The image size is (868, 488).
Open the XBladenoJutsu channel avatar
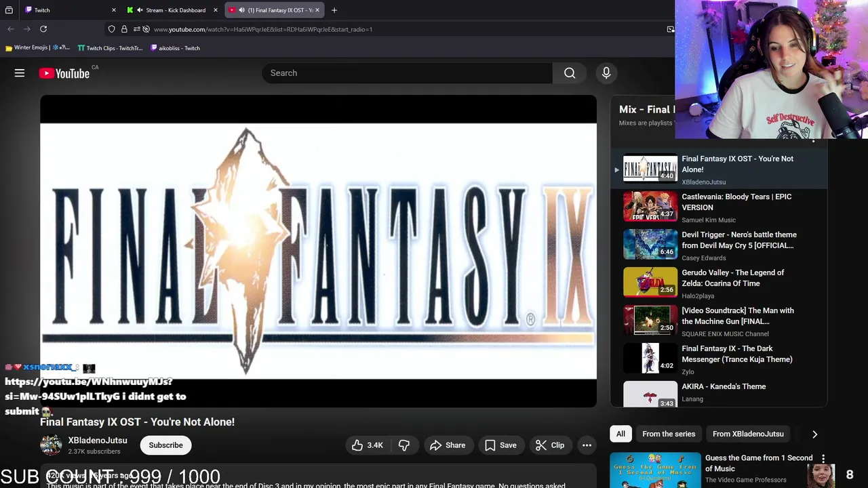click(x=51, y=445)
